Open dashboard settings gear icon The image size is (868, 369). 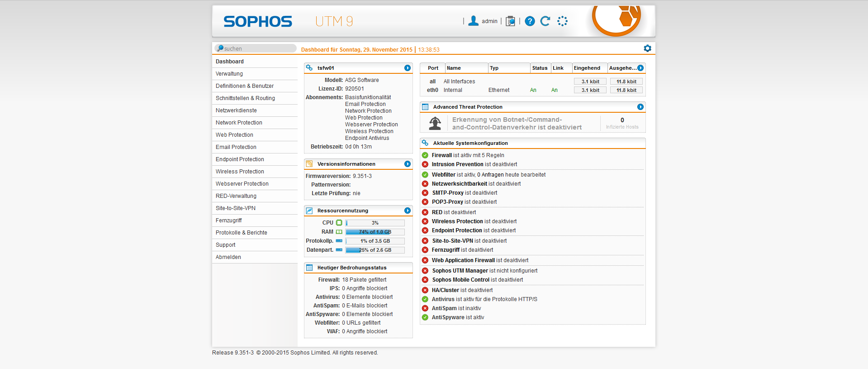(647, 48)
